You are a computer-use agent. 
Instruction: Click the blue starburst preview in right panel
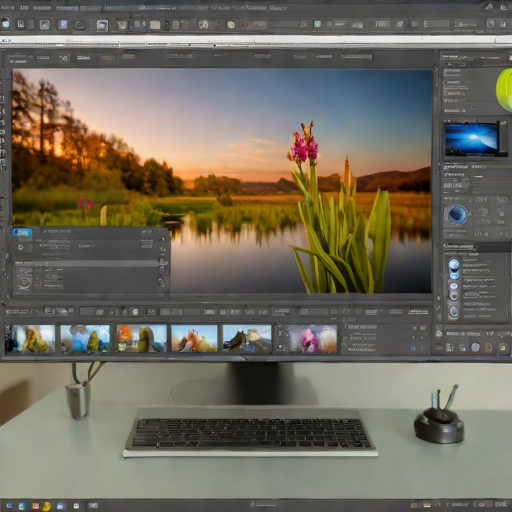[x=471, y=139]
